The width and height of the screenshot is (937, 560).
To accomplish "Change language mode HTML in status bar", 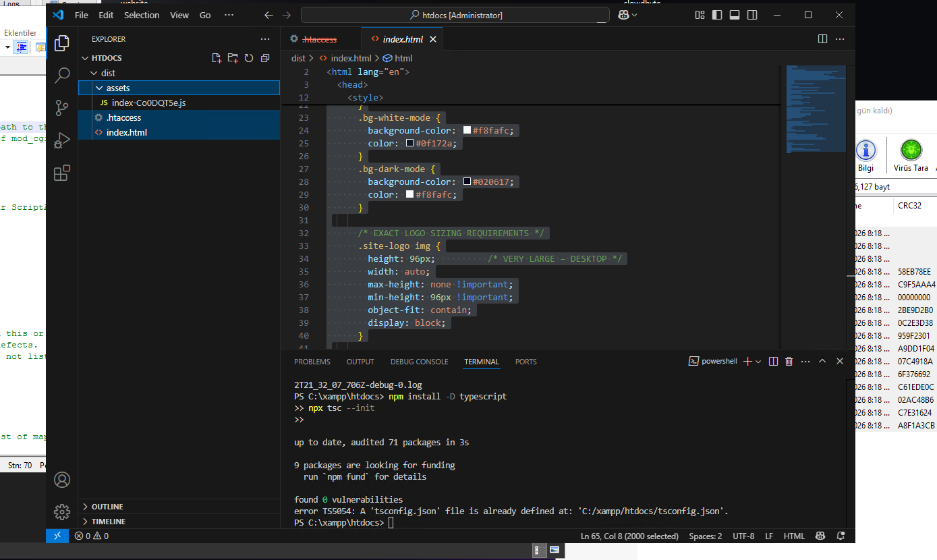I will (x=794, y=536).
